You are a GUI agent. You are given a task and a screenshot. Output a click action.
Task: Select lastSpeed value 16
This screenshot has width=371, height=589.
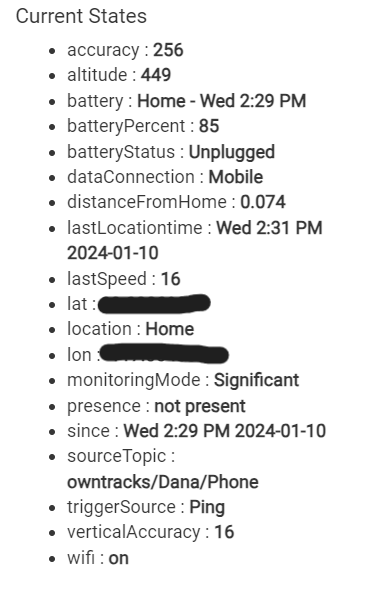click(x=171, y=279)
